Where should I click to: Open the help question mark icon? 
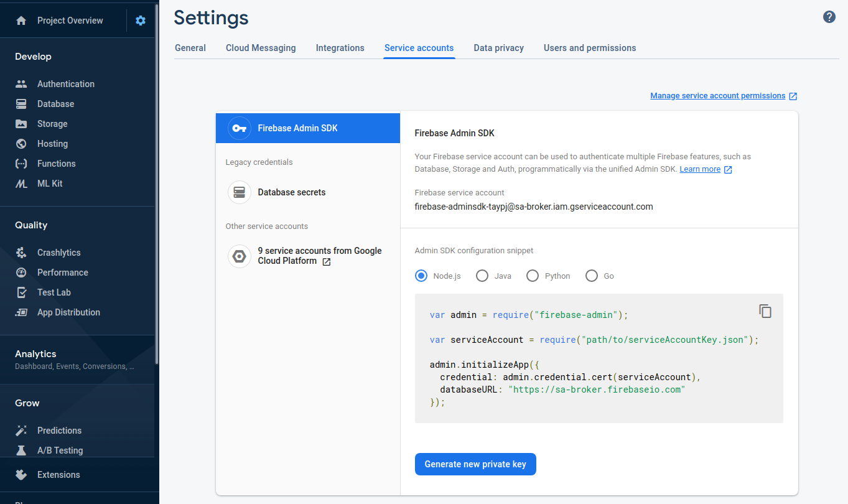(x=829, y=17)
